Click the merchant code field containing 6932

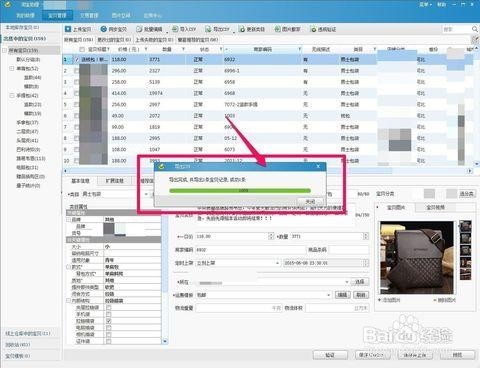pyautogui.click(x=250, y=250)
